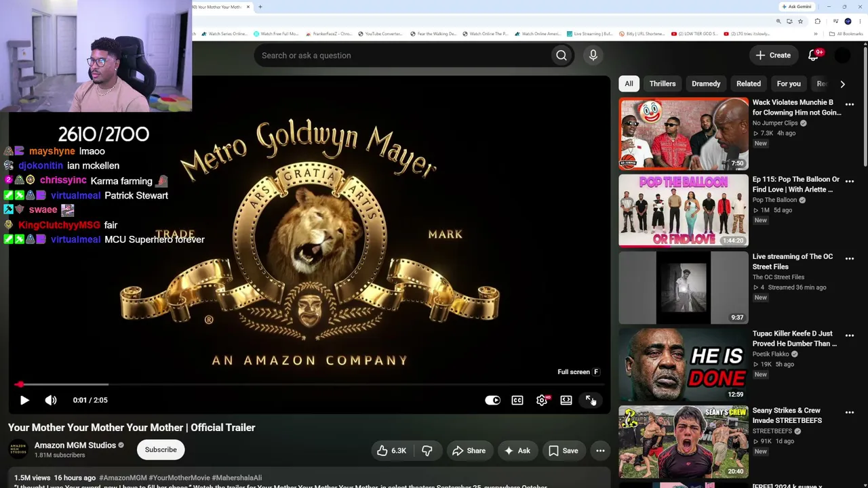Open the Poetik Flakko channel
This screenshot has width=868, height=488.
click(771, 354)
